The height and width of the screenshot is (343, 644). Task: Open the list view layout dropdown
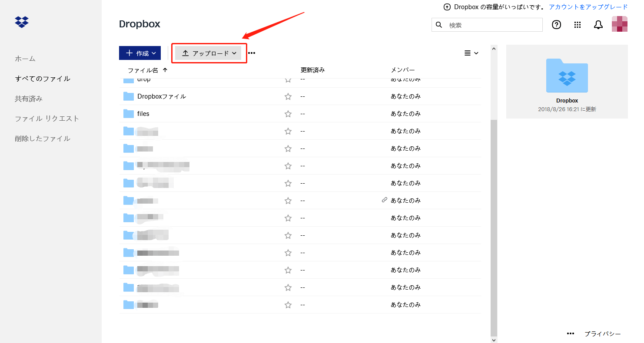tap(471, 53)
